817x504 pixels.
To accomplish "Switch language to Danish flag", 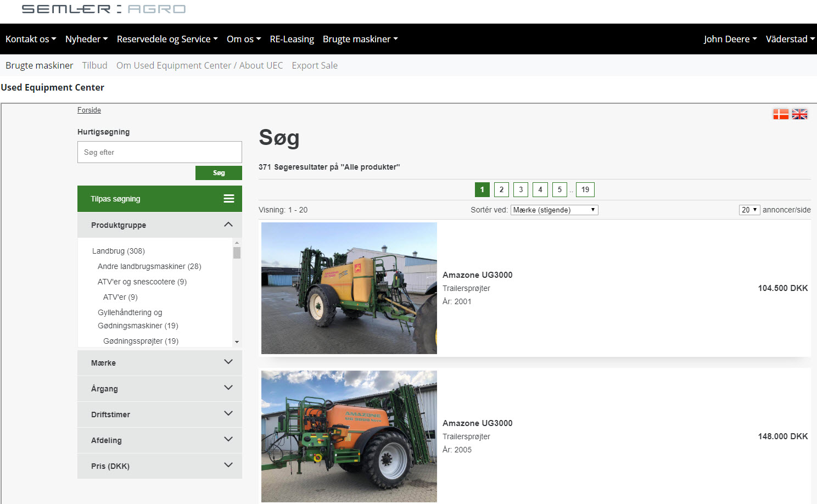I will (x=781, y=114).
